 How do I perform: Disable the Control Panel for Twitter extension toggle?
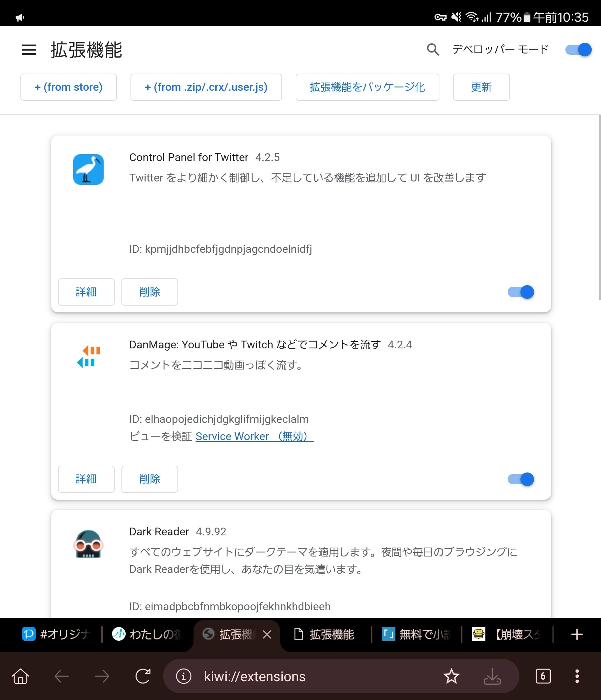(521, 292)
